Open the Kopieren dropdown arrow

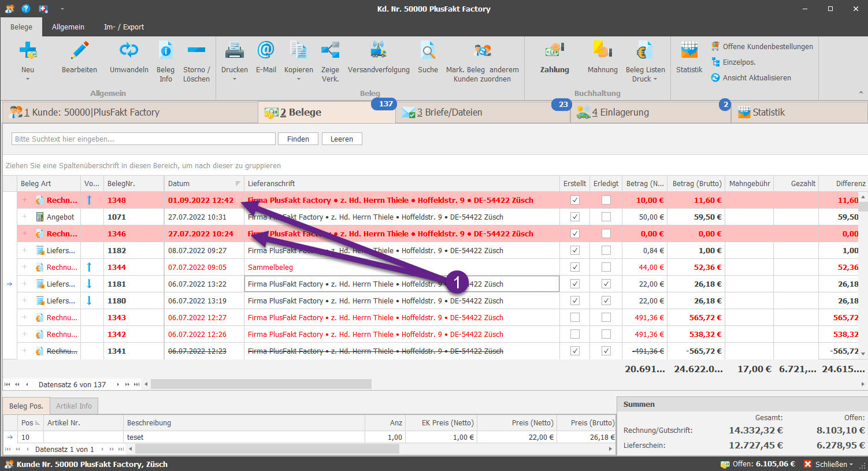pyautogui.click(x=298, y=79)
